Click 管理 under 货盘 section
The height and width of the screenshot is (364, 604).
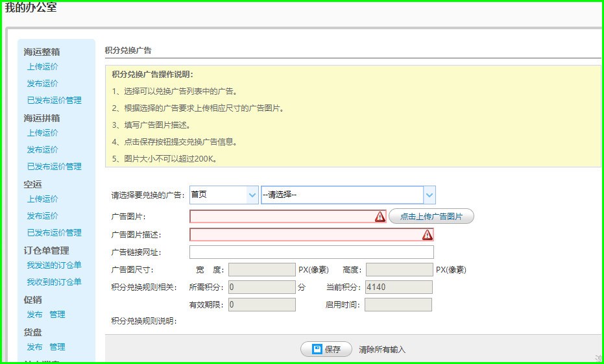pyautogui.click(x=57, y=346)
